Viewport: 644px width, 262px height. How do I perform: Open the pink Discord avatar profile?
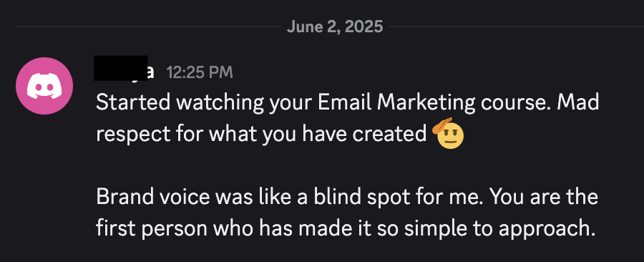click(x=44, y=86)
